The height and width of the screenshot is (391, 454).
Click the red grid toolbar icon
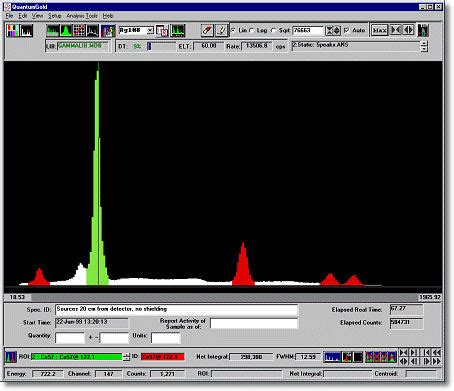tap(79, 31)
